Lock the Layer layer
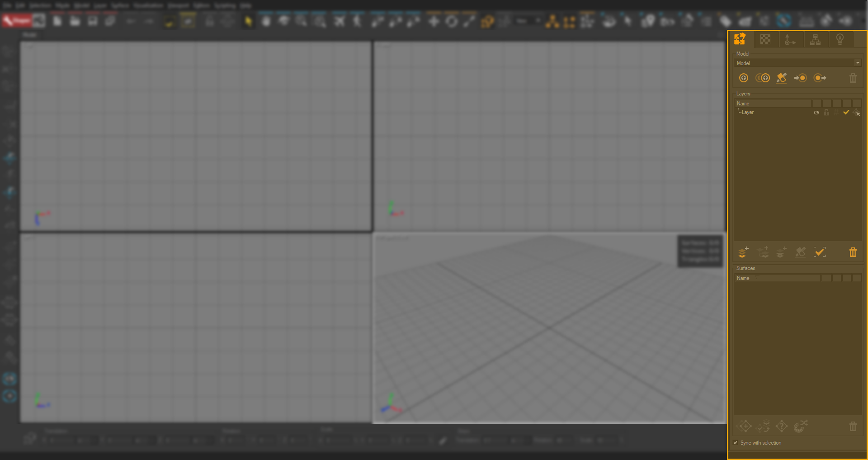Viewport: 868px width, 460px height. pos(826,112)
